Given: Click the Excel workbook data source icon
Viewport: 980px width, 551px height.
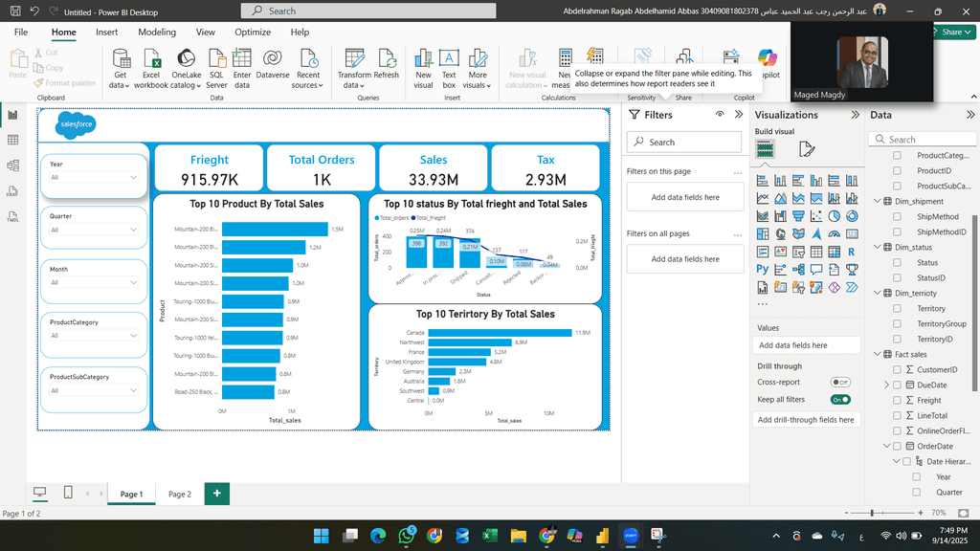Looking at the screenshot, I should (x=150, y=67).
